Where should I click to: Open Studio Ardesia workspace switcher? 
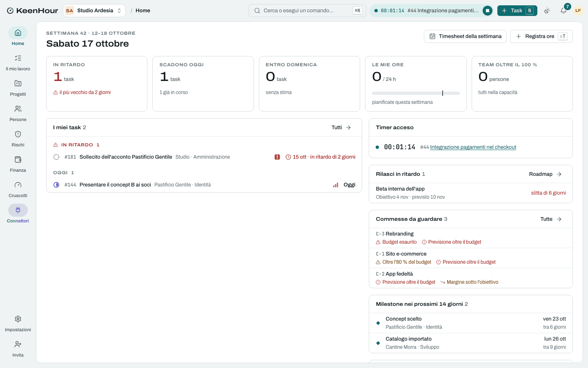tap(94, 11)
